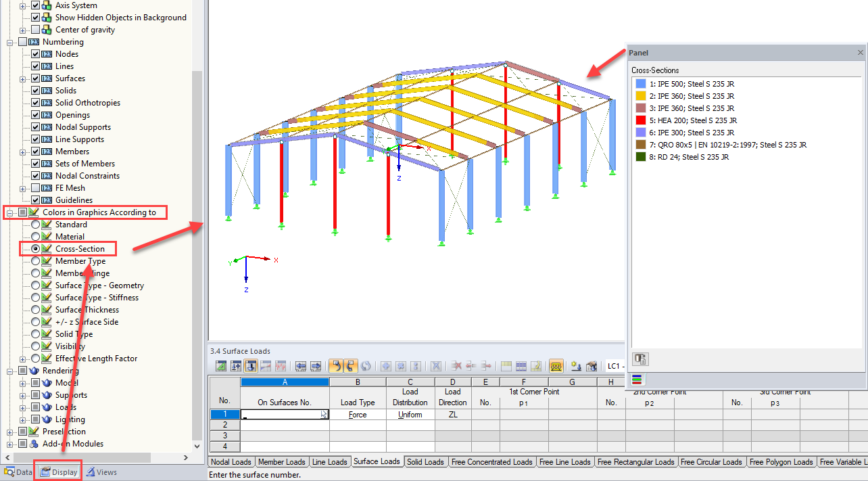Click the grayed X clear table icon
This screenshot has height=481, width=868.
436,366
